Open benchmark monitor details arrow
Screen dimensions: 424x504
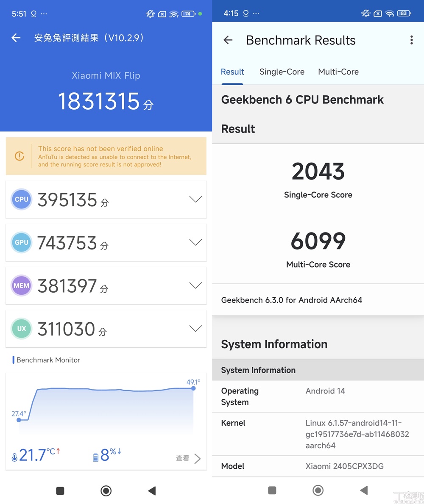[198, 458]
